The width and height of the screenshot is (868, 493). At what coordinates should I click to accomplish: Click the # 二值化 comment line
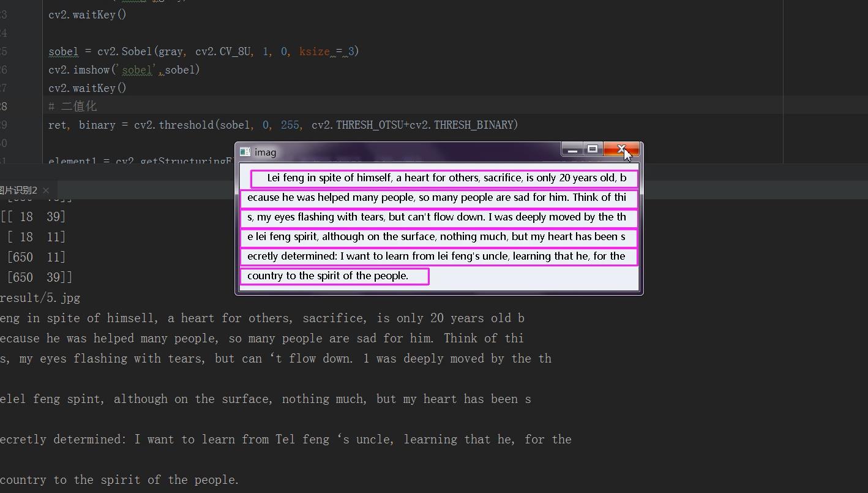point(73,107)
